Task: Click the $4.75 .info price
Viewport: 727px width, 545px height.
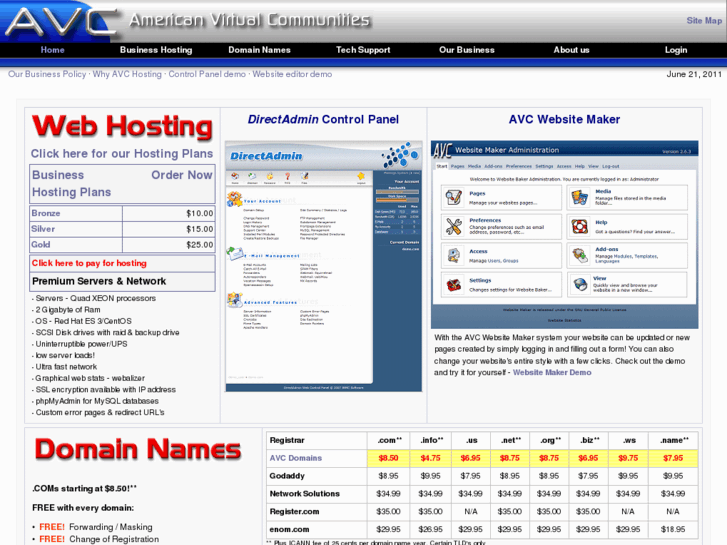Action: point(431,458)
